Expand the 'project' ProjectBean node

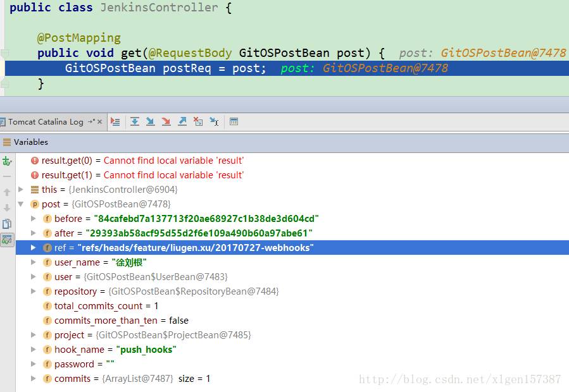coord(34,334)
